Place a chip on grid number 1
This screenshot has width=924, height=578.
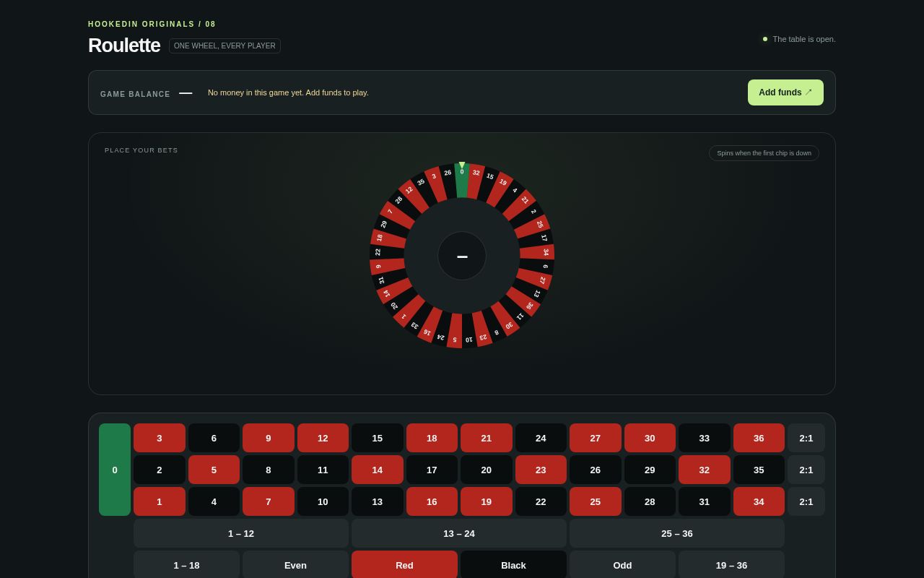coord(160,501)
